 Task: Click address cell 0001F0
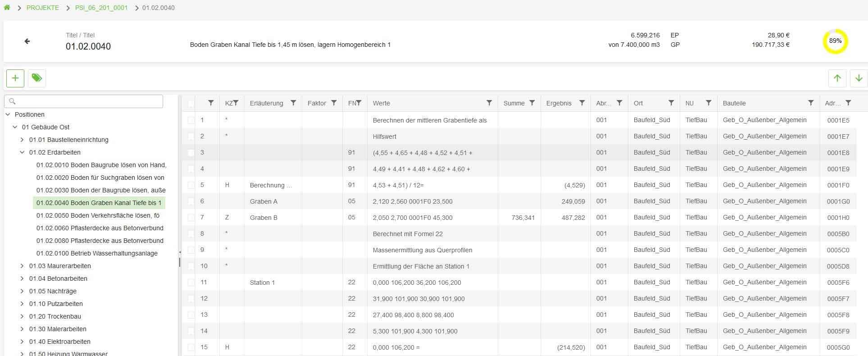[x=838, y=185]
